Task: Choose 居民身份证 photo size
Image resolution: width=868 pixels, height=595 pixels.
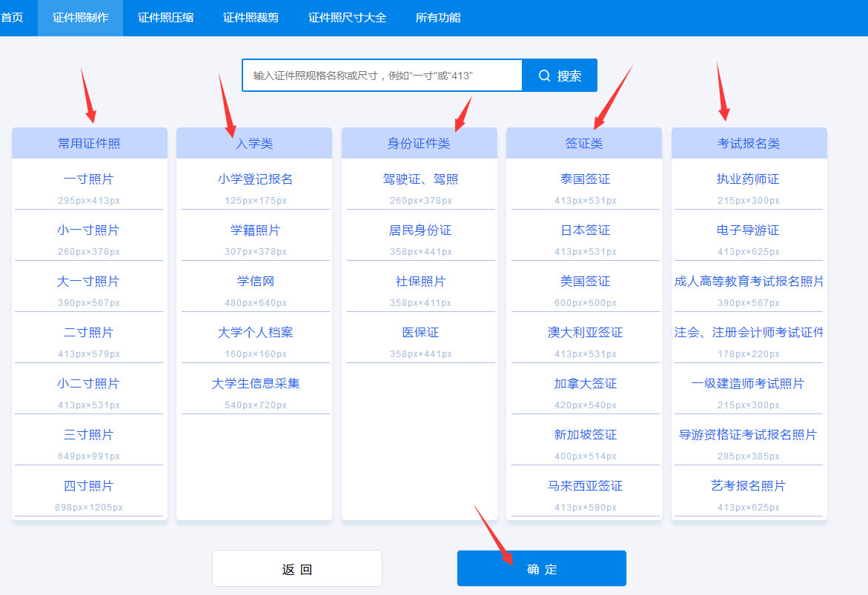Action: (x=419, y=230)
